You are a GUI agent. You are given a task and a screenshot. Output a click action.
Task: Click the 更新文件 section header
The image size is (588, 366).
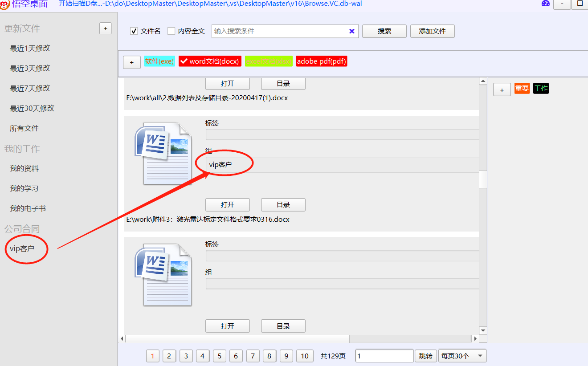(22, 28)
